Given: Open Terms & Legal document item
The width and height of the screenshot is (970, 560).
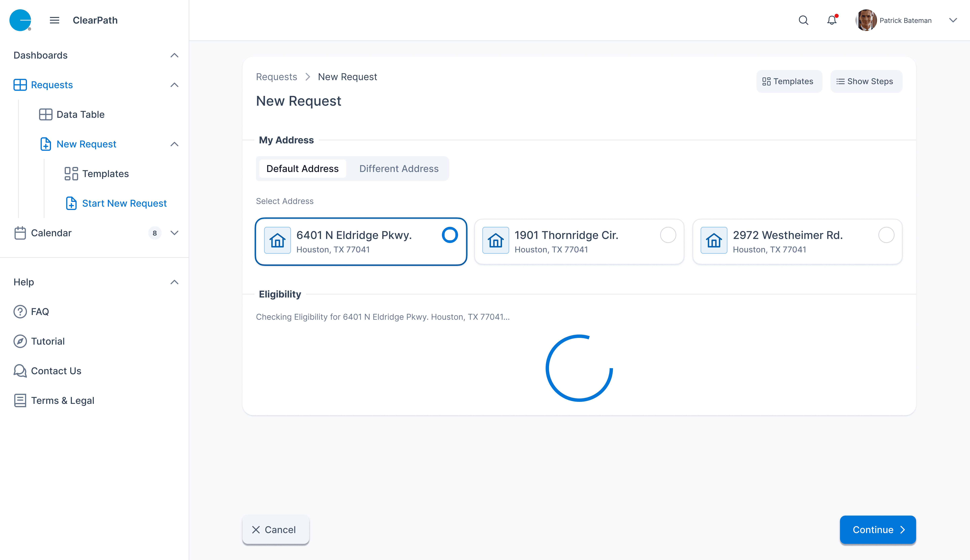Looking at the screenshot, I should (62, 400).
